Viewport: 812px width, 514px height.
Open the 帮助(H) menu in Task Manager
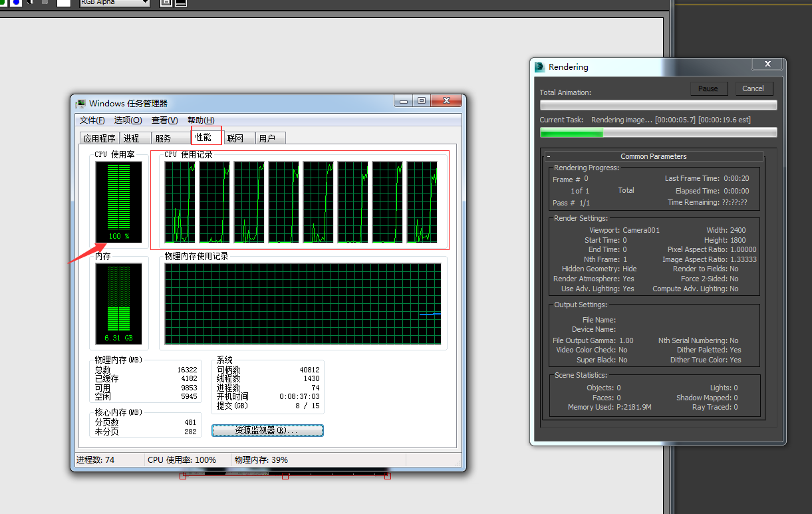(201, 120)
